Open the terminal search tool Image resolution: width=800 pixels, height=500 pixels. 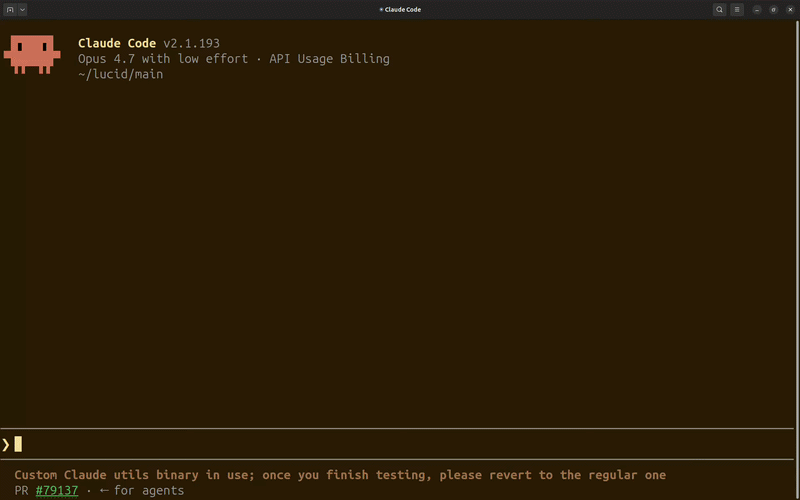719,10
